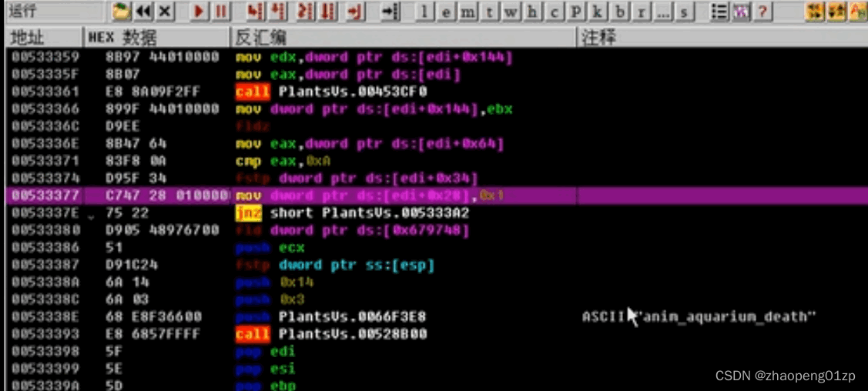Image resolution: width=868 pixels, height=391 pixels.
Task: Click the HEX 数据 column header
Action: 157,38
